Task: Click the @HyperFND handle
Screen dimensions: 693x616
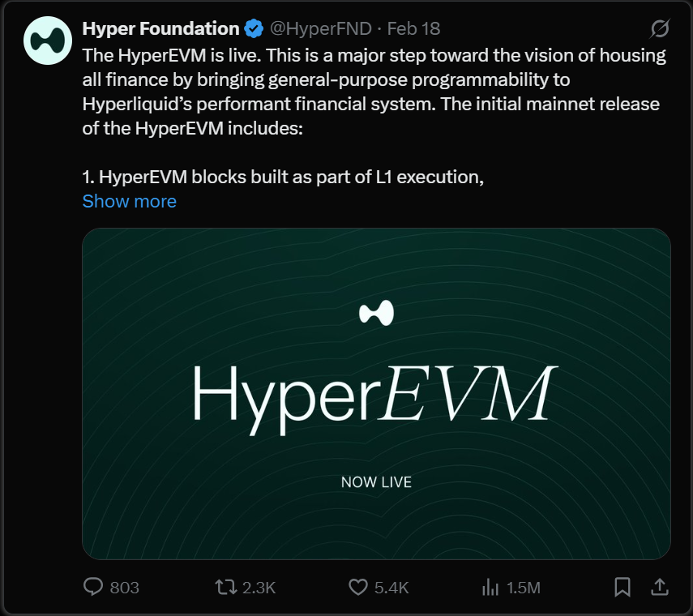Action: [320, 29]
